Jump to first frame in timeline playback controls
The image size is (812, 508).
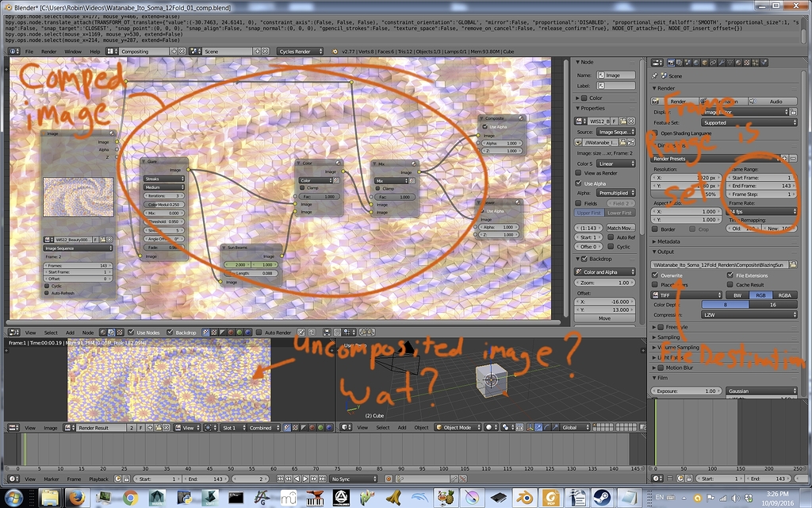280,479
